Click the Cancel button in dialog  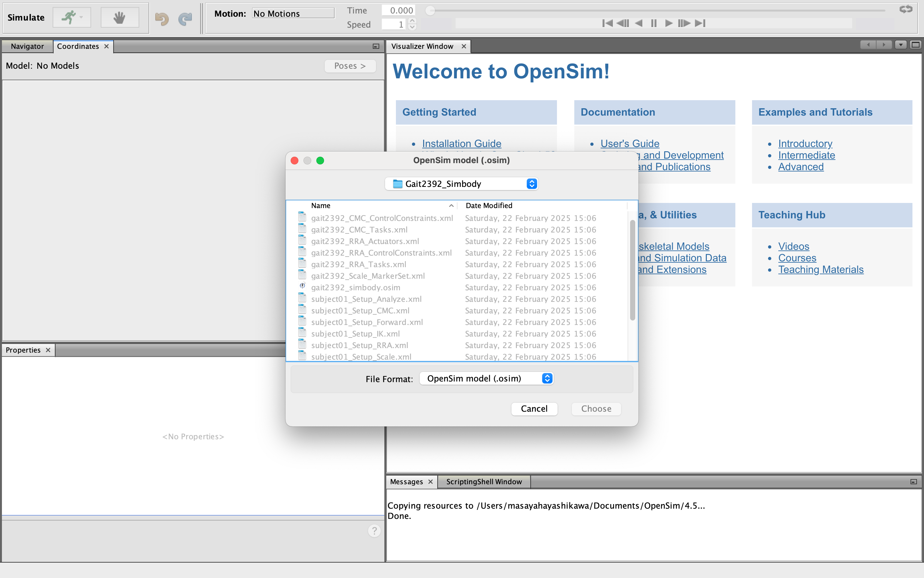534,409
